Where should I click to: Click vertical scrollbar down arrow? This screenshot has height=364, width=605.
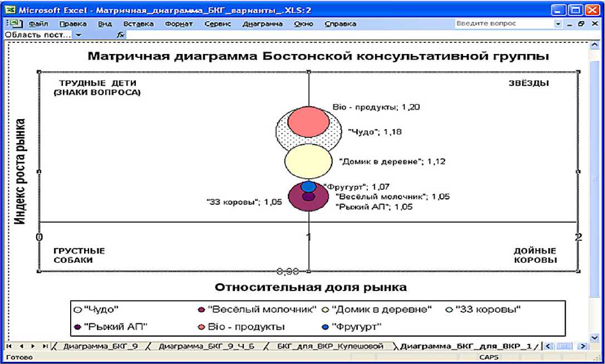click(x=594, y=338)
